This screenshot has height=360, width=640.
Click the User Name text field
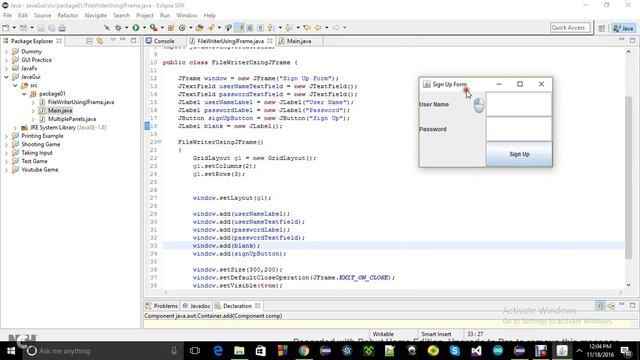click(519, 104)
